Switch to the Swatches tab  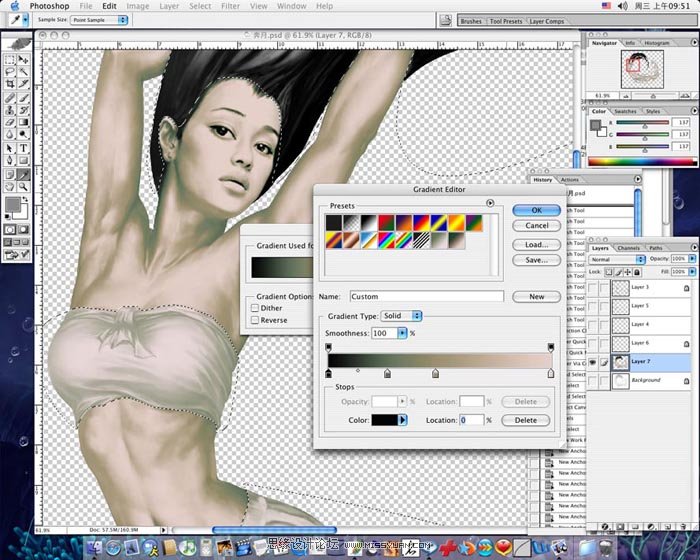coord(625,111)
